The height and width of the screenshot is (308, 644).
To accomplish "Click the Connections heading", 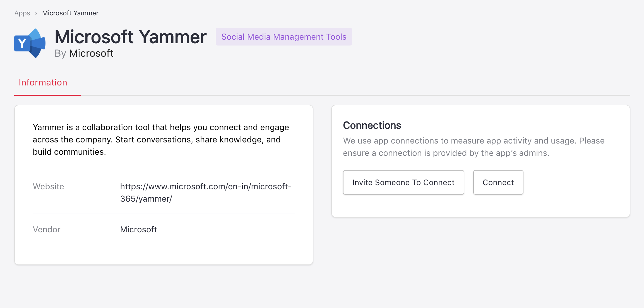I will pyautogui.click(x=372, y=125).
